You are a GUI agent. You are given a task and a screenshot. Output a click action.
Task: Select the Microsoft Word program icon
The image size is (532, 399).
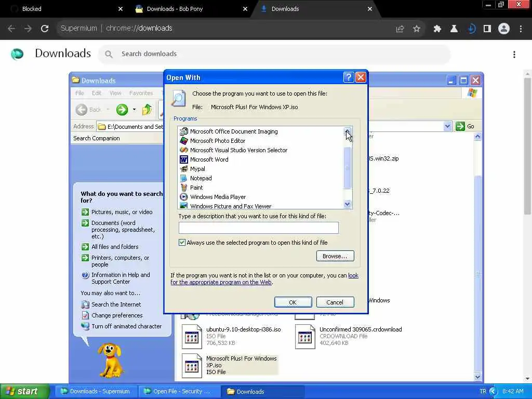click(183, 159)
